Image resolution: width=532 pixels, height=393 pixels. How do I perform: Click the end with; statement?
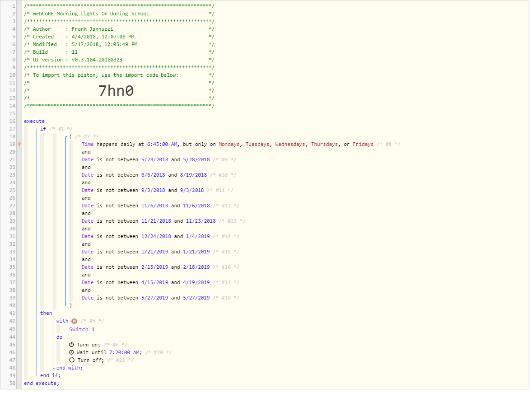pos(70,369)
